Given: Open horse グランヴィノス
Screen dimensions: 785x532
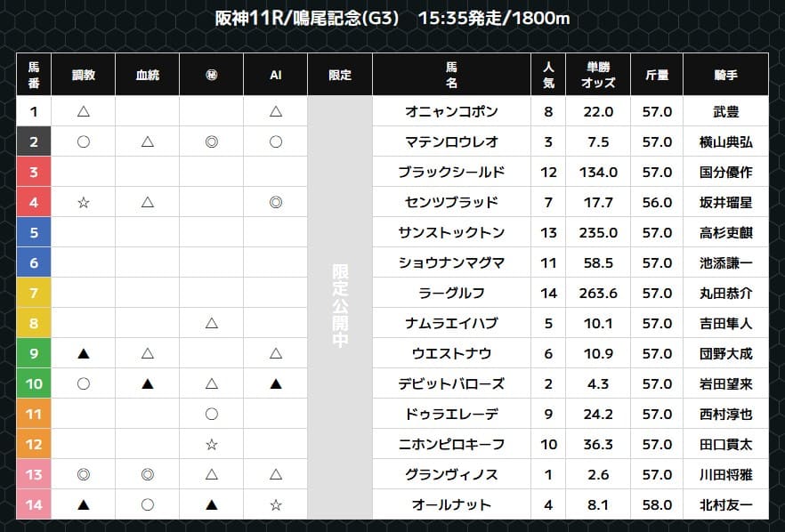Looking at the screenshot, I should point(451,474).
